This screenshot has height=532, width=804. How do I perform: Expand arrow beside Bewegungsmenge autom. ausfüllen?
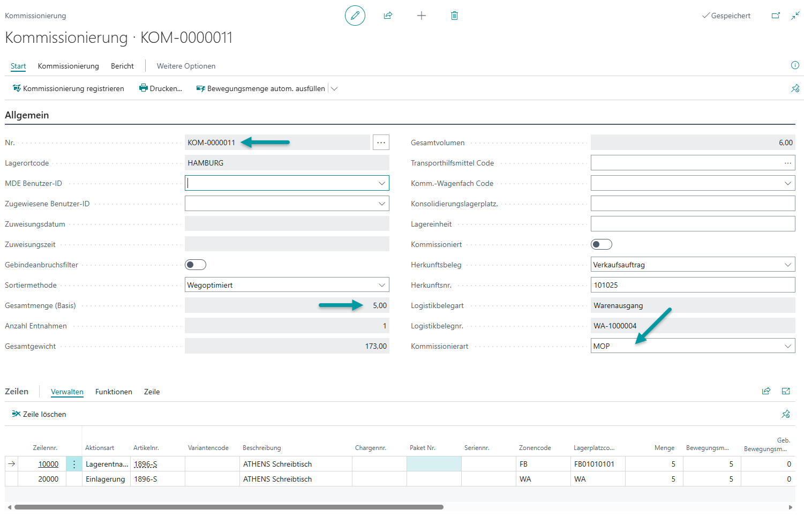coord(334,89)
